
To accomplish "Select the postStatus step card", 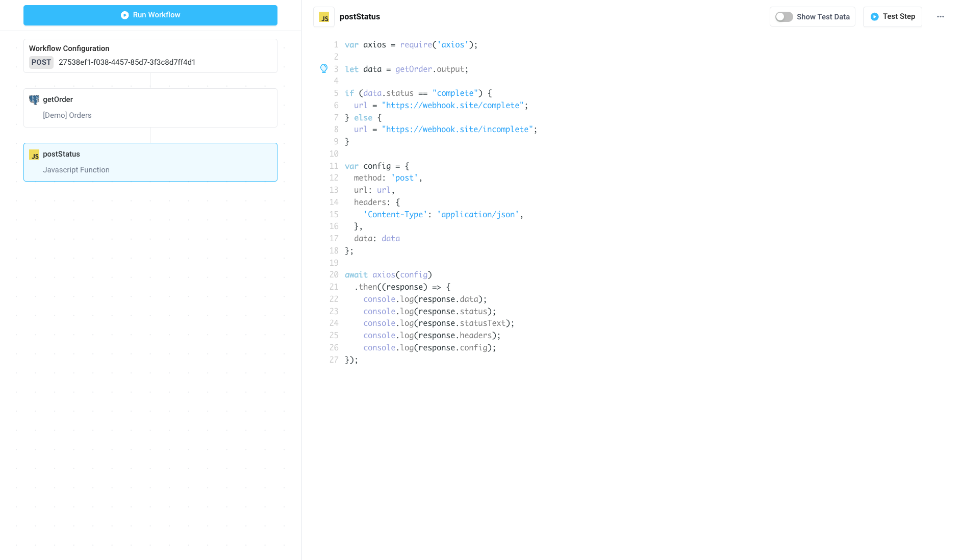I will coord(150,162).
